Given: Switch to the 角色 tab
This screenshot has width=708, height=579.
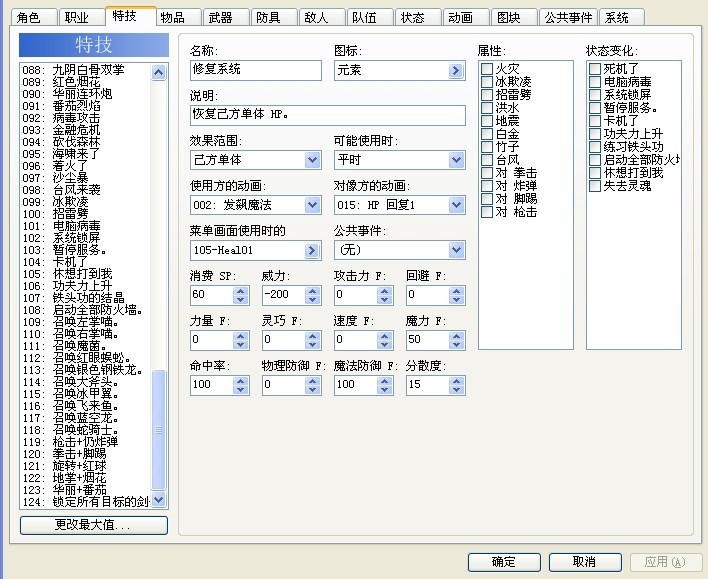Looking at the screenshot, I should (33, 18).
